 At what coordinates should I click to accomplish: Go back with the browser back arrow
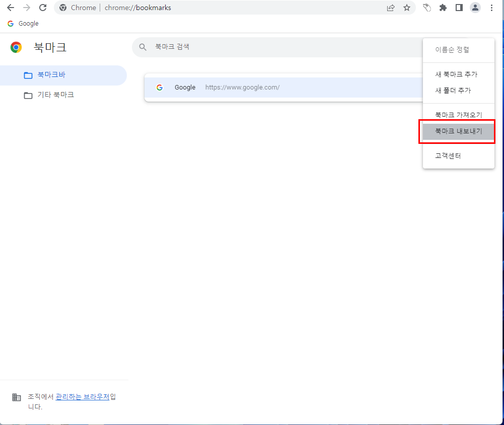(x=11, y=8)
